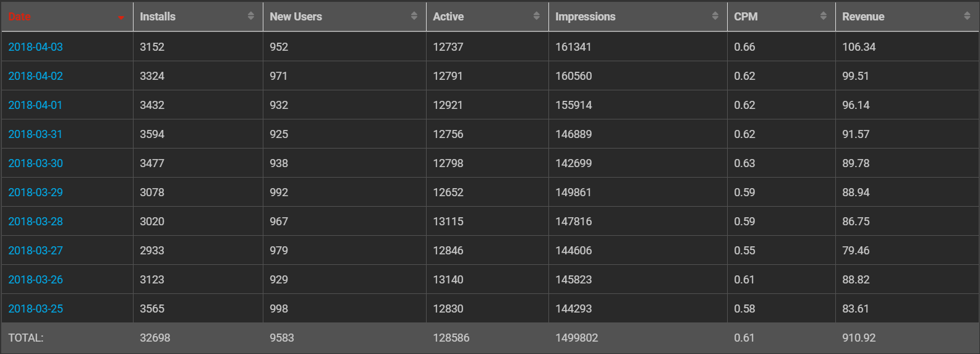Click the Revenue column header label
The image size is (980, 354).
coord(863,17)
